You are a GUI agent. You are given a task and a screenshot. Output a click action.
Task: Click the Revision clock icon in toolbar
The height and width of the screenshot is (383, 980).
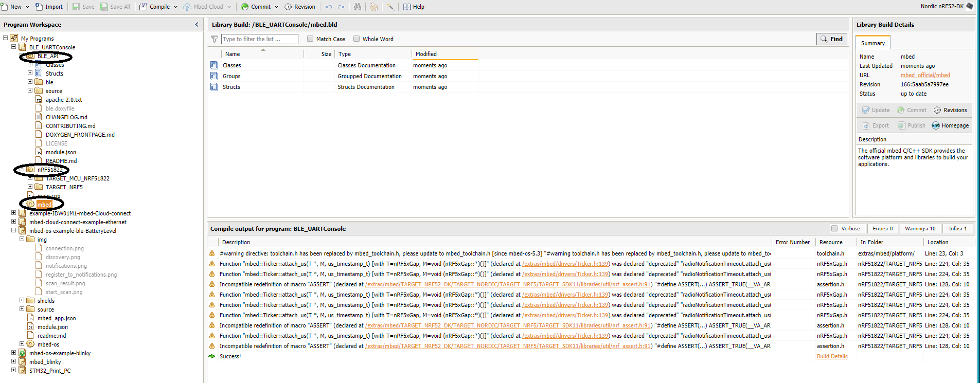[288, 7]
